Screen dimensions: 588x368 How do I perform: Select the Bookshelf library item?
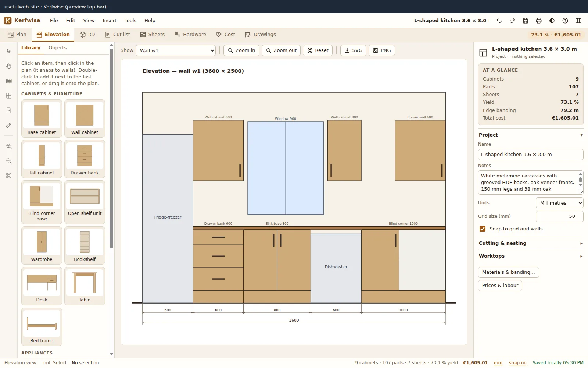tap(85, 245)
